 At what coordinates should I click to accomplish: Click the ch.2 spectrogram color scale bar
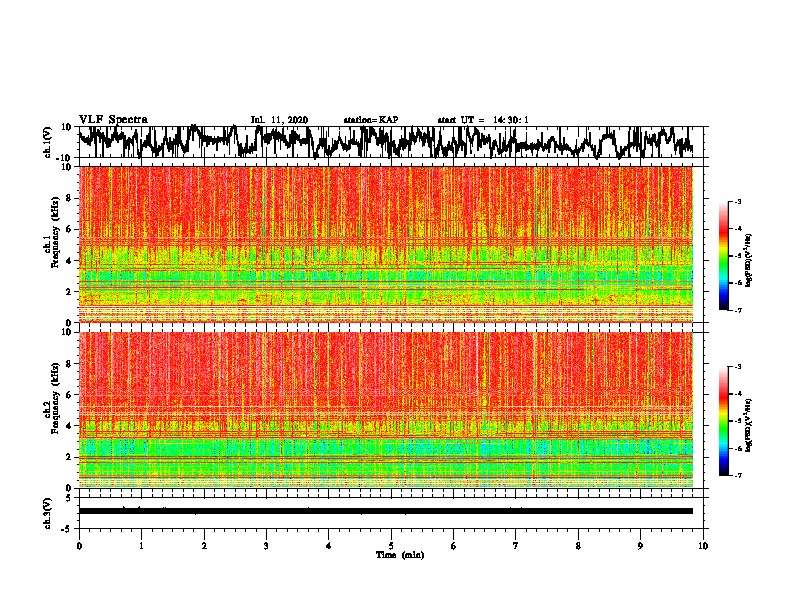pyautogui.click(x=723, y=421)
